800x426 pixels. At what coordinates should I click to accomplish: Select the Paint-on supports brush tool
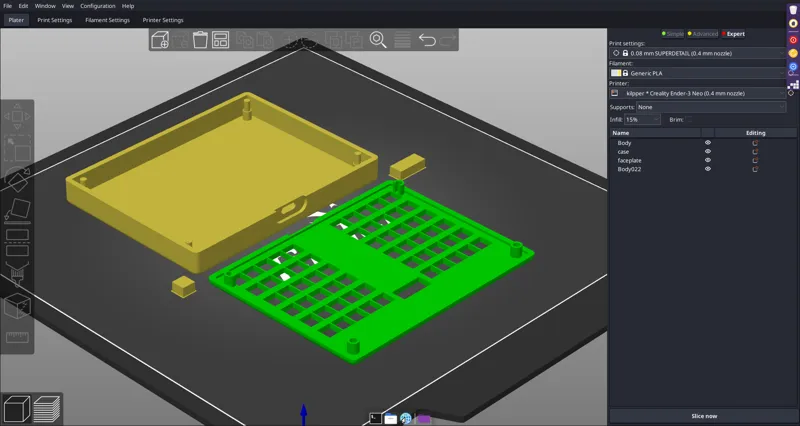coord(17,274)
